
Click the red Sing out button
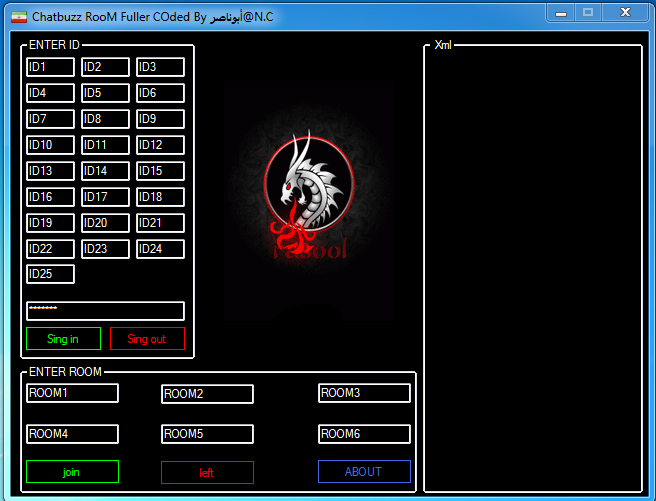pyautogui.click(x=147, y=338)
